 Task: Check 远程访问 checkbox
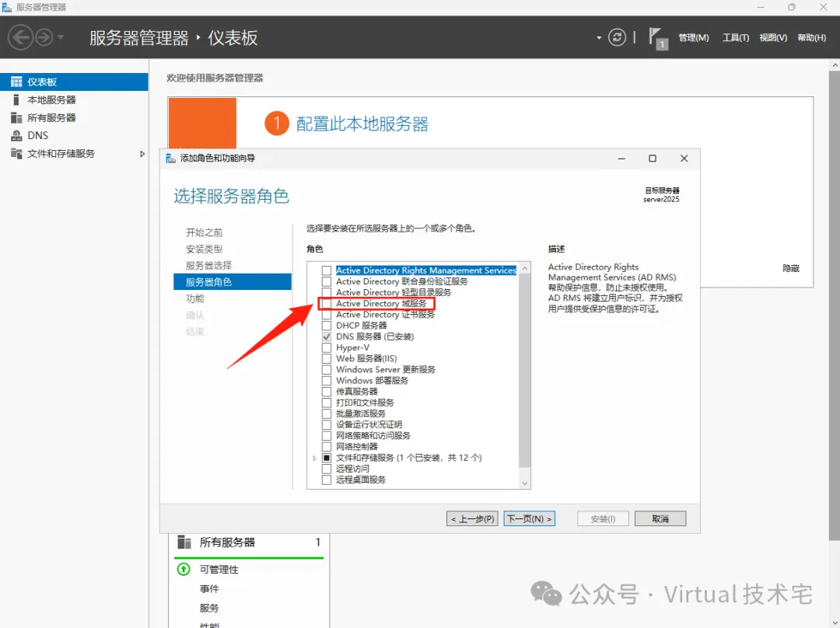pyautogui.click(x=326, y=469)
